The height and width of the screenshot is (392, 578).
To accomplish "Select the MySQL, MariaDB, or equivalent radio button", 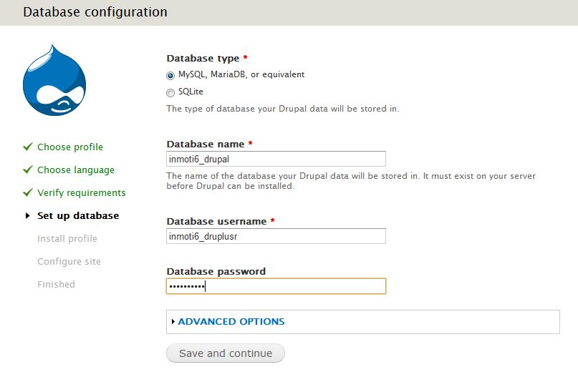I will tap(170, 75).
